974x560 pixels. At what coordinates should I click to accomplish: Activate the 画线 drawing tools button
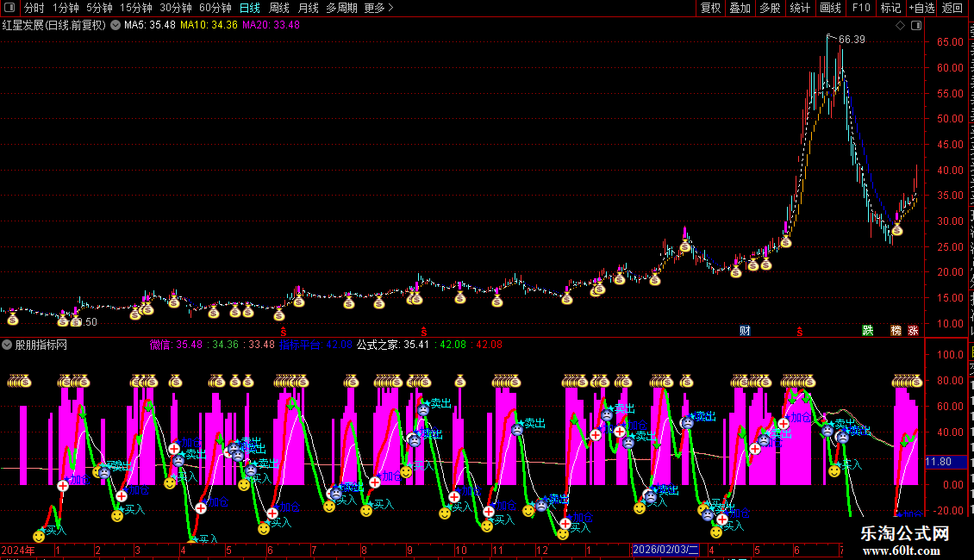830,8
